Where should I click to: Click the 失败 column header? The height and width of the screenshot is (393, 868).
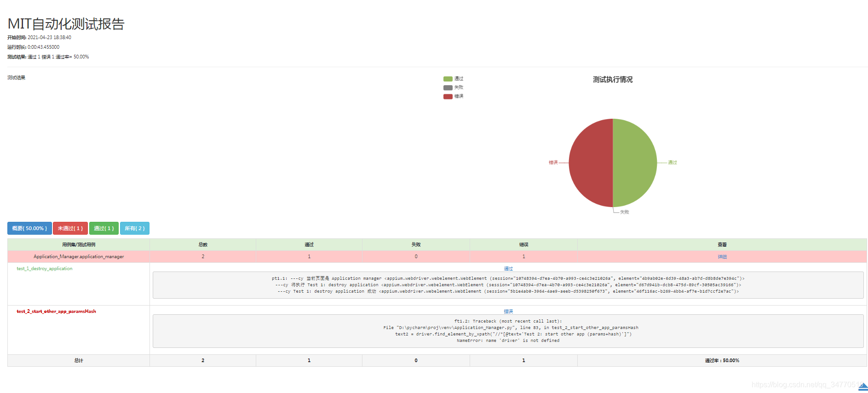click(x=416, y=245)
